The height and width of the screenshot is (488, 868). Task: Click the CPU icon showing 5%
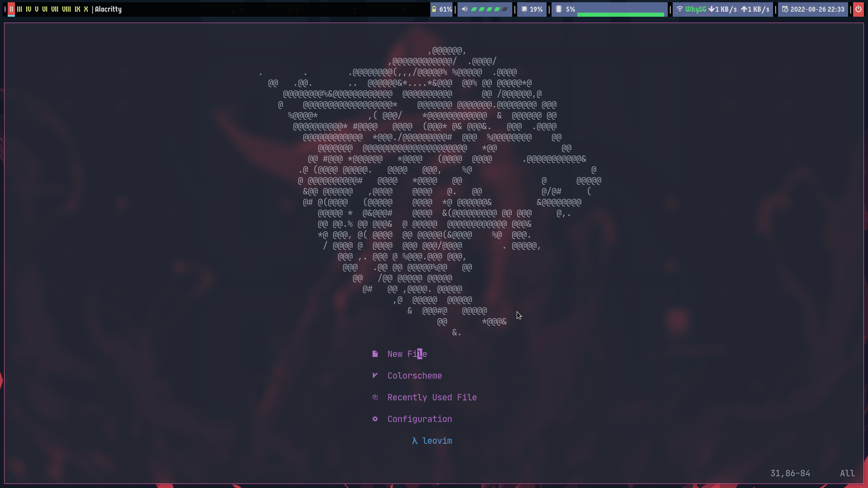pyautogui.click(x=559, y=9)
